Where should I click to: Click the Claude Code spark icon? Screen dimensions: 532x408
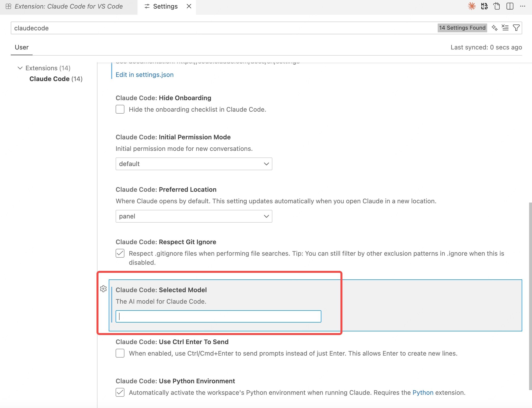pos(472,6)
